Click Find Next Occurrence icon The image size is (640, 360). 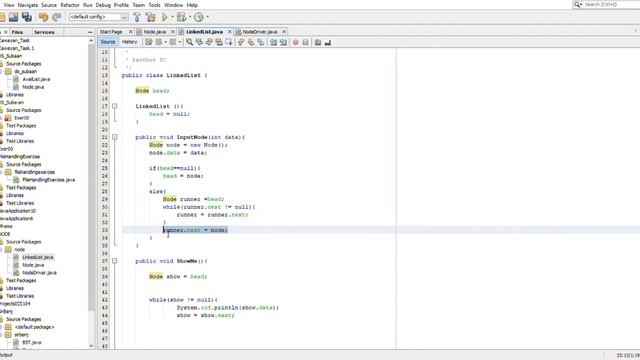(209, 42)
